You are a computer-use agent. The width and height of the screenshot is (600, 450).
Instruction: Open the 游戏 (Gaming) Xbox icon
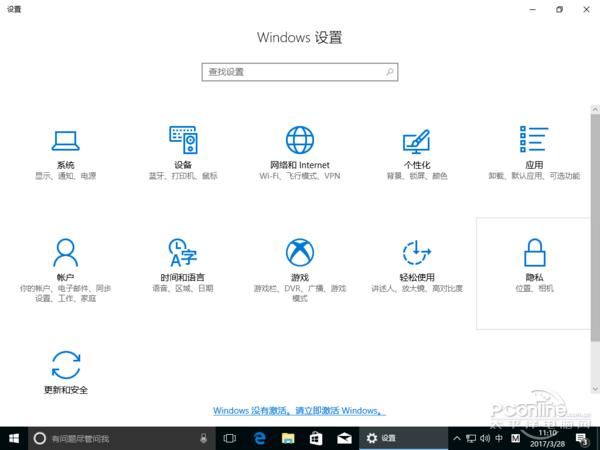pos(299,251)
